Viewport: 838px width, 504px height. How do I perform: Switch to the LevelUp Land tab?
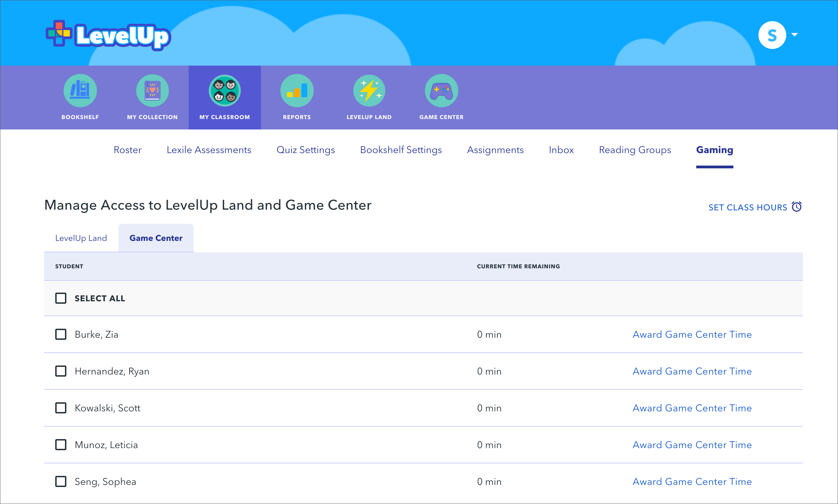[81, 238]
